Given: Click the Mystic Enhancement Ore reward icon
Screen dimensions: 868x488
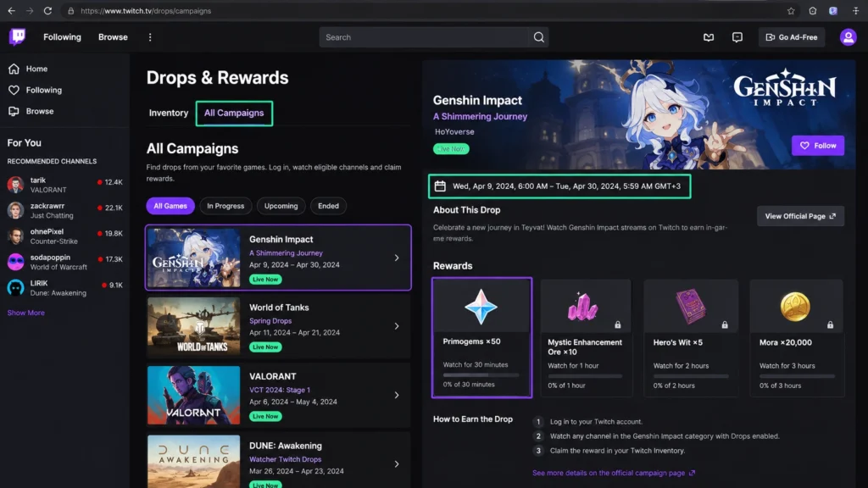Looking at the screenshot, I should [582, 307].
